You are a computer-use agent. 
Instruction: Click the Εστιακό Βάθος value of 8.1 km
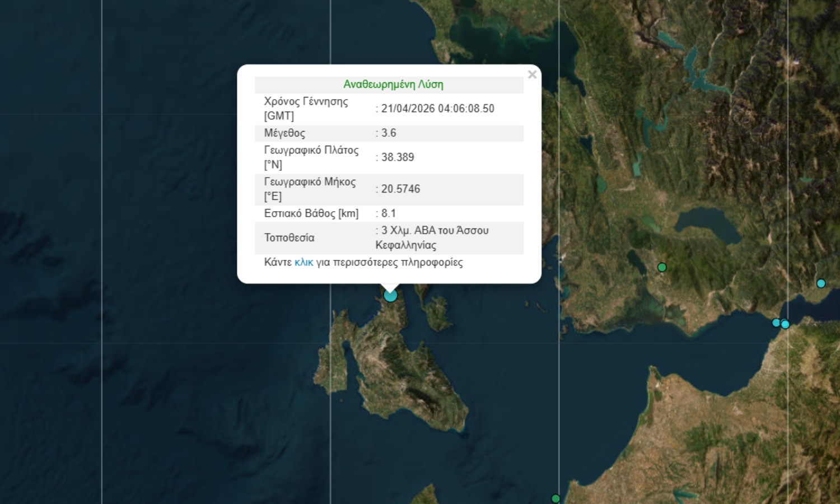tap(388, 213)
